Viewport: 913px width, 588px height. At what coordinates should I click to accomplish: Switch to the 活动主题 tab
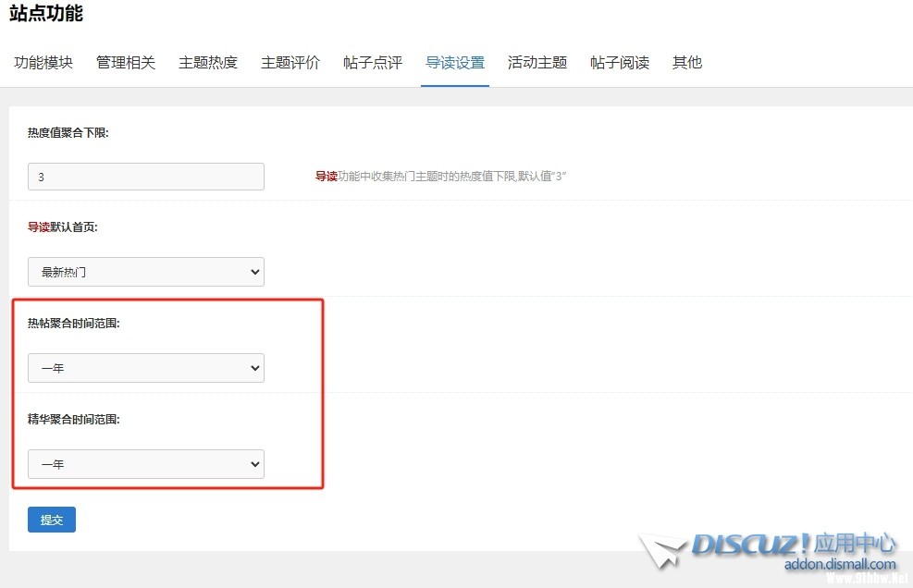click(x=537, y=63)
